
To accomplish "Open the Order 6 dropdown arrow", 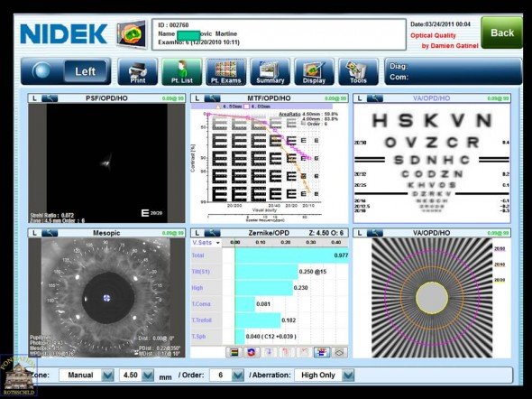I will pos(237,376).
